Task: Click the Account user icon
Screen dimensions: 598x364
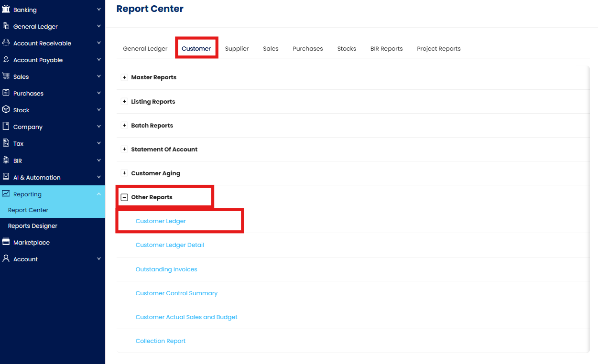Action: point(6,258)
